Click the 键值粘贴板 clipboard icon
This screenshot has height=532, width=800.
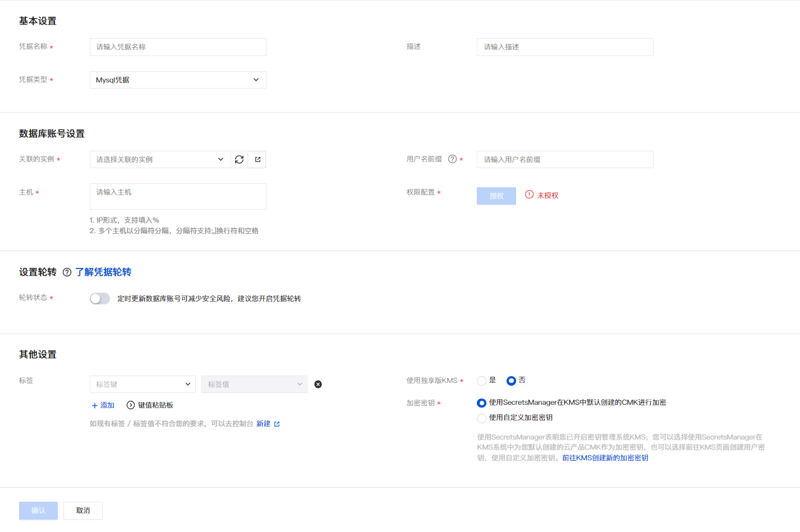click(x=131, y=405)
